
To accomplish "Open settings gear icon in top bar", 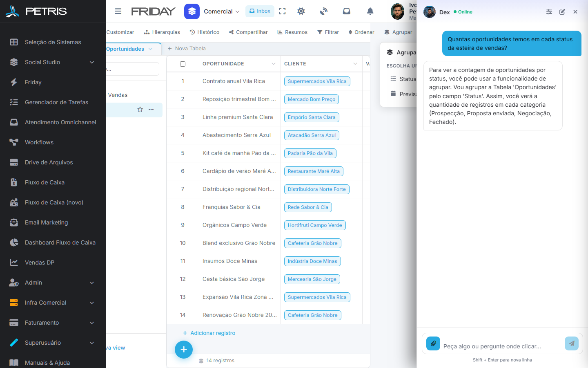I will [301, 11].
